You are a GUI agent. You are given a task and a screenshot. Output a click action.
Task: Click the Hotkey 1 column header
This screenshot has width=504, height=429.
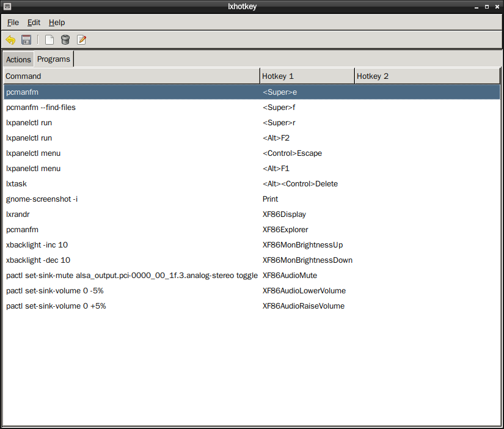[307, 76]
